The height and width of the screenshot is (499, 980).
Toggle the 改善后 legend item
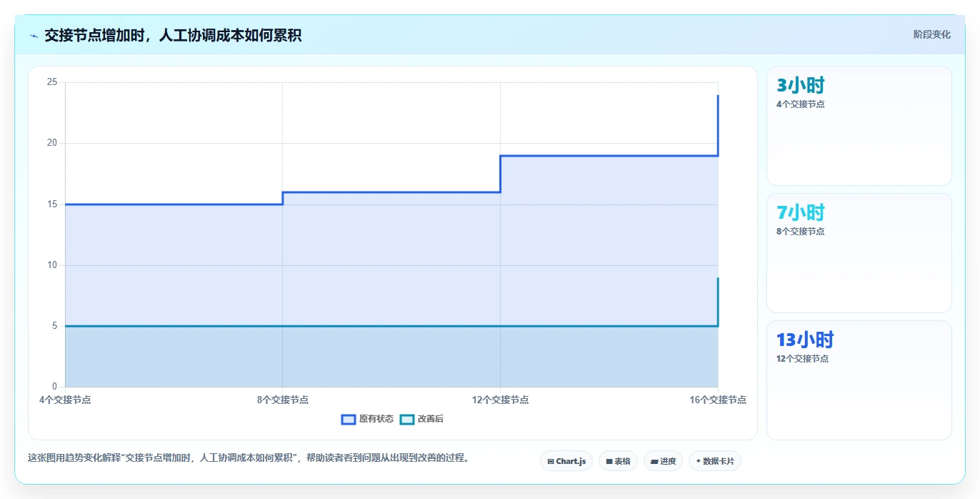tap(421, 419)
